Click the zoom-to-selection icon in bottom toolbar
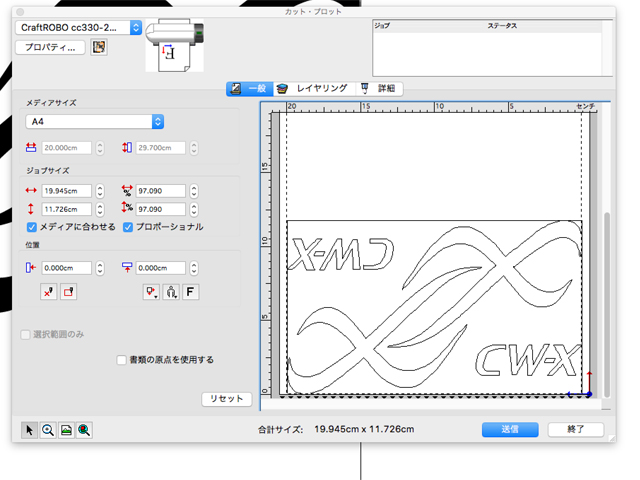 pyautogui.click(x=85, y=429)
